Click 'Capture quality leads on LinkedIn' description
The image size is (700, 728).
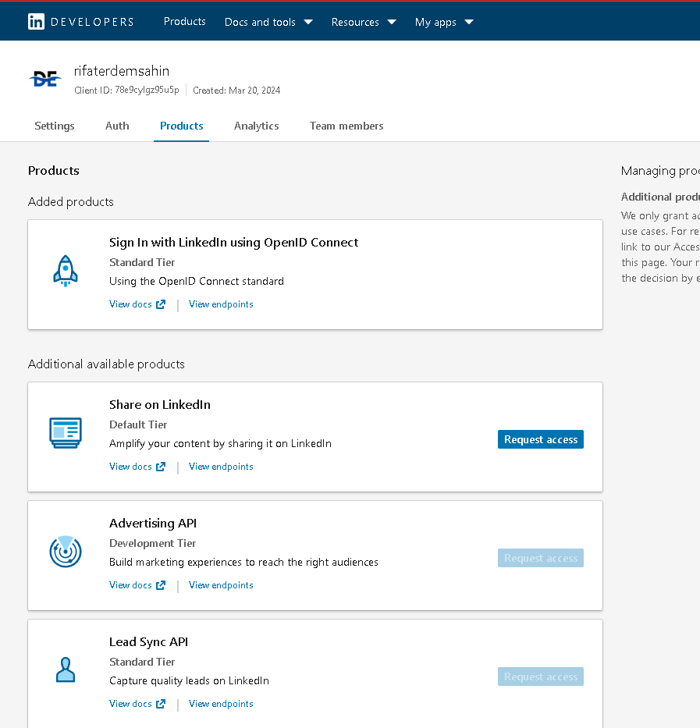189,680
